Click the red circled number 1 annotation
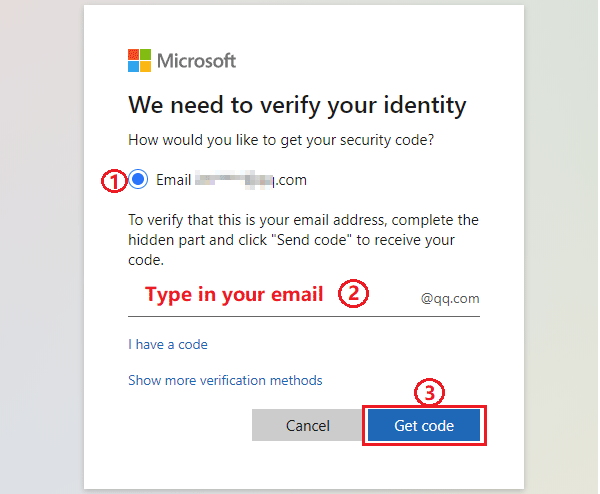 pyautogui.click(x=114, y=181)
